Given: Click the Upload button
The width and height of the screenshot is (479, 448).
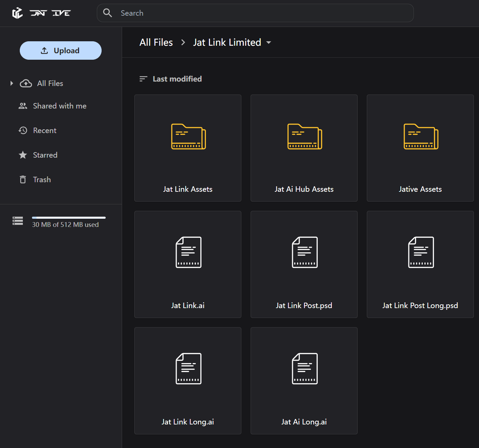Looking at the screenshot, I should (x=61, y=50).
